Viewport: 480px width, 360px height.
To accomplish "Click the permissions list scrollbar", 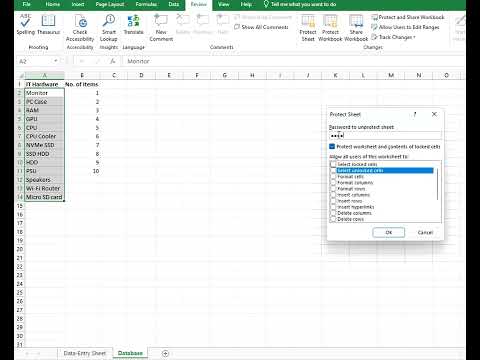I will 437,185.
